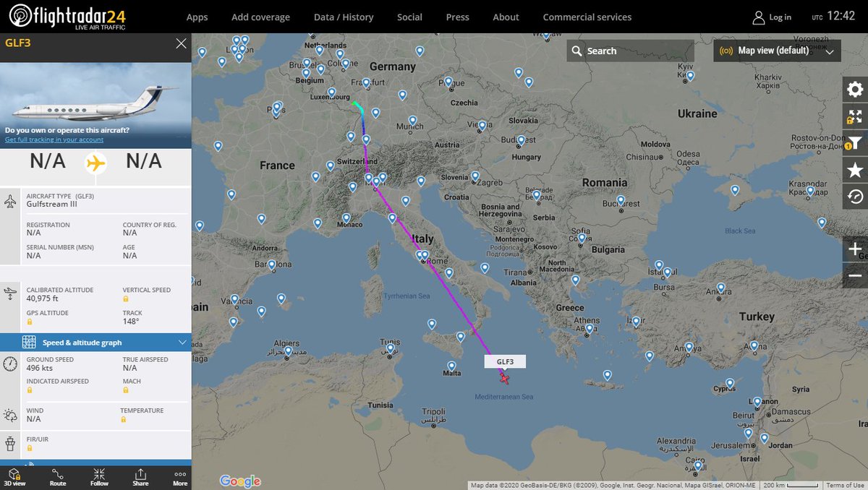Image resolution: width=868 pixels, height=490 pixels.
Task: Collapse Speed & altitude graph section
Action: click(x=95, y=343)
